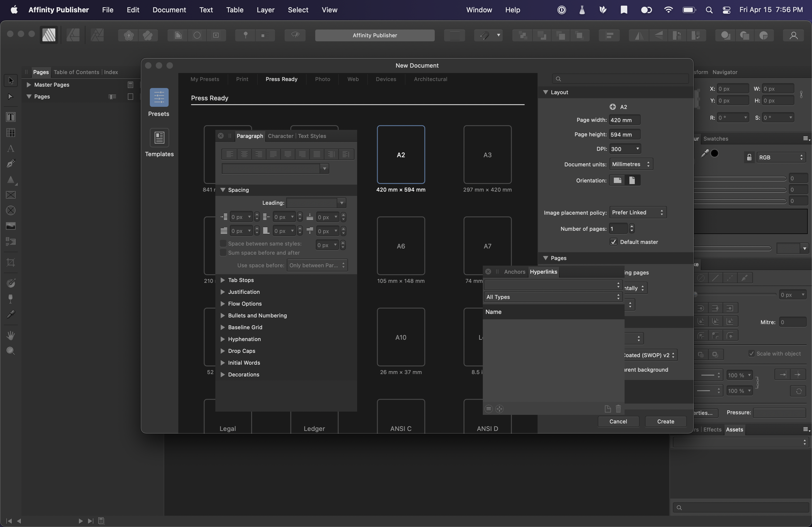Collapse the Layout section
812x527 pixels.
click(546, 92)
